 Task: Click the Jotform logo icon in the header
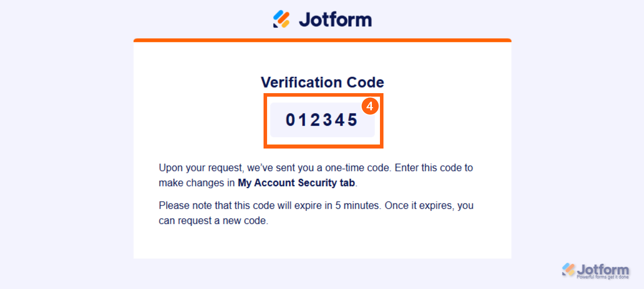[282, 19]
